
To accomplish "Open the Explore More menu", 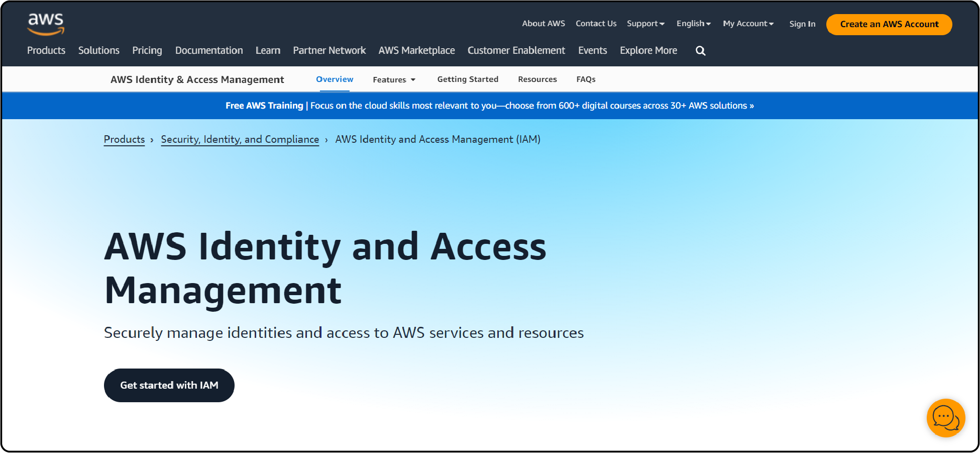I will [x=648, y=50].
